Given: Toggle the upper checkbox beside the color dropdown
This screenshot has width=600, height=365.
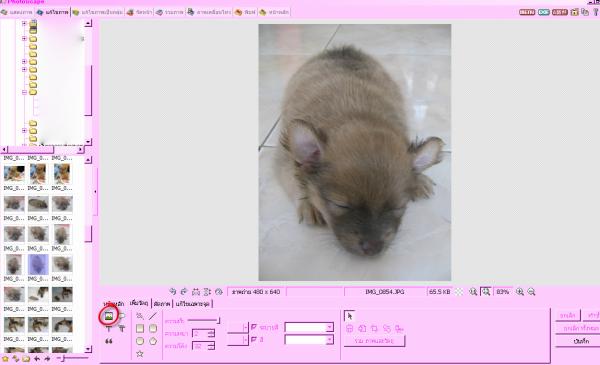Looking at the screenshot, I should [254, 327].
